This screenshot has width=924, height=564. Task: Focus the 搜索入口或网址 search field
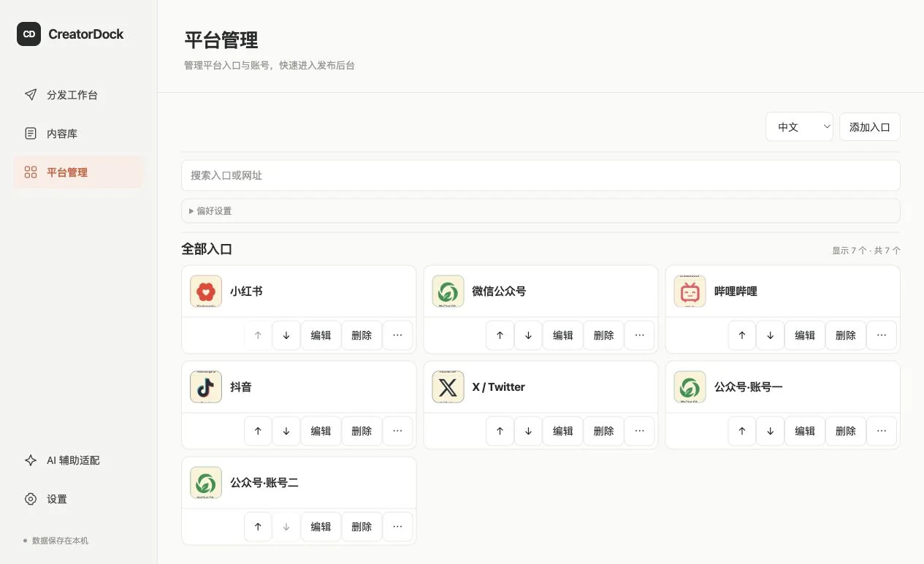pos(541,175)
